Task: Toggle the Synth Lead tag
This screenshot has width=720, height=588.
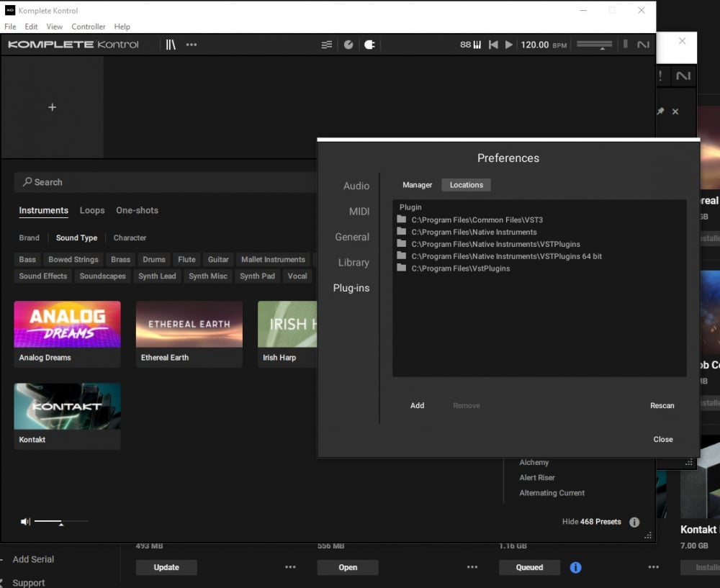Action: click(x=157, y=276)
